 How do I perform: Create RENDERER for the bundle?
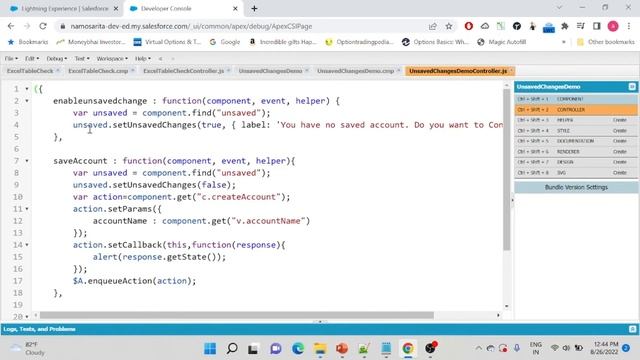(619, 152)
